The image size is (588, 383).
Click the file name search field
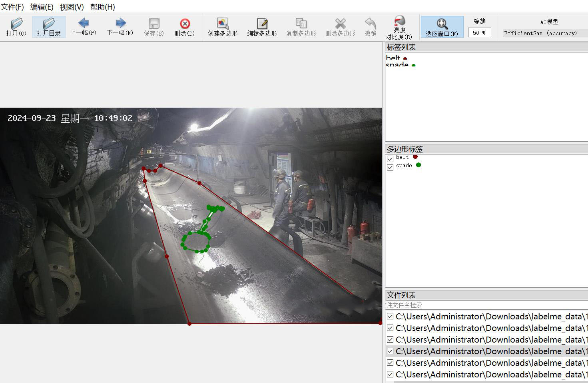coord(486,305)
